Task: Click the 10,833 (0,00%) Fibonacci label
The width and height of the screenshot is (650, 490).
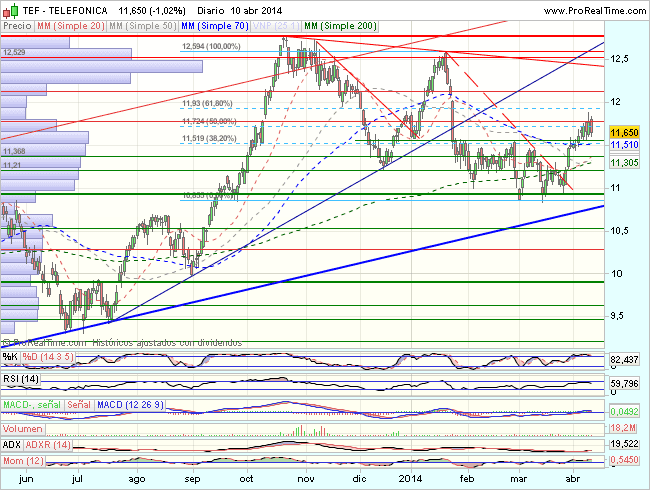Action: [x=209, y=195]
